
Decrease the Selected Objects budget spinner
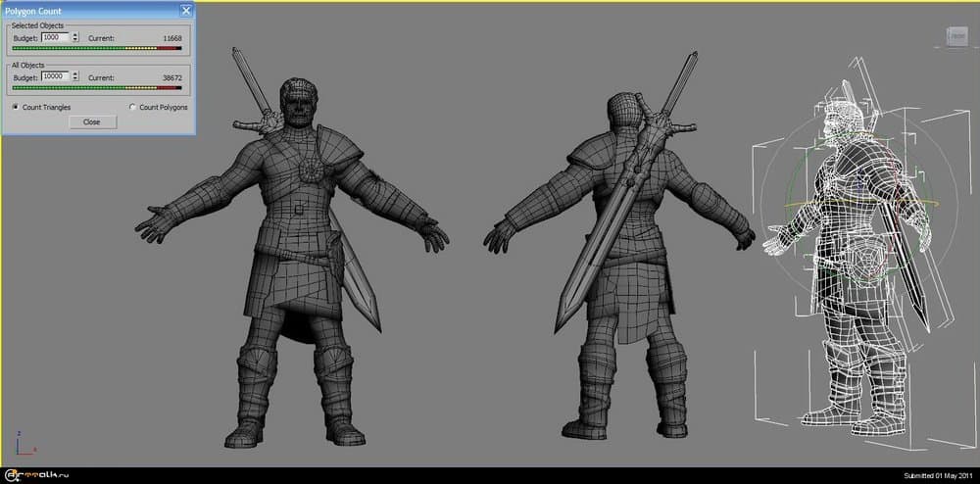75,40
